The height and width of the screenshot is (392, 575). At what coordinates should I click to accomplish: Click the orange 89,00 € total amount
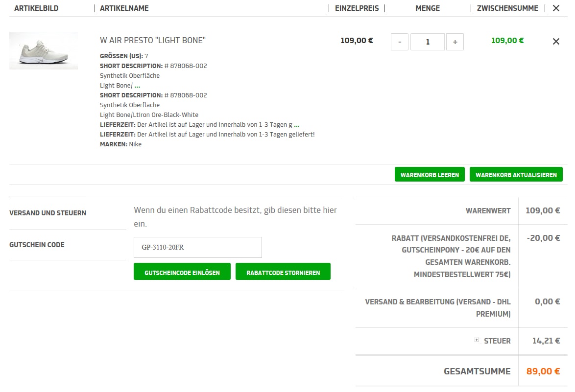tap(543, 371)
